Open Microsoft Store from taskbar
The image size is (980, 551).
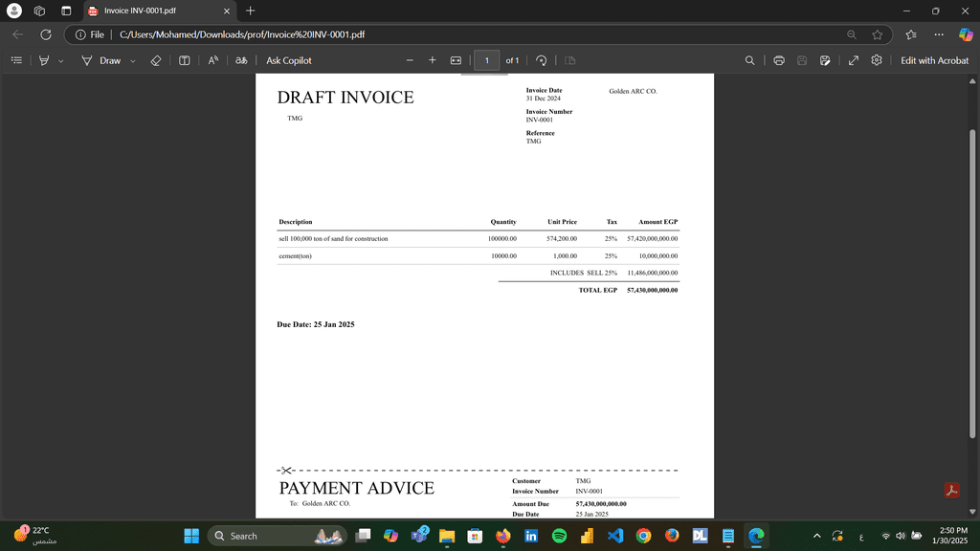[x=475, y=536]
